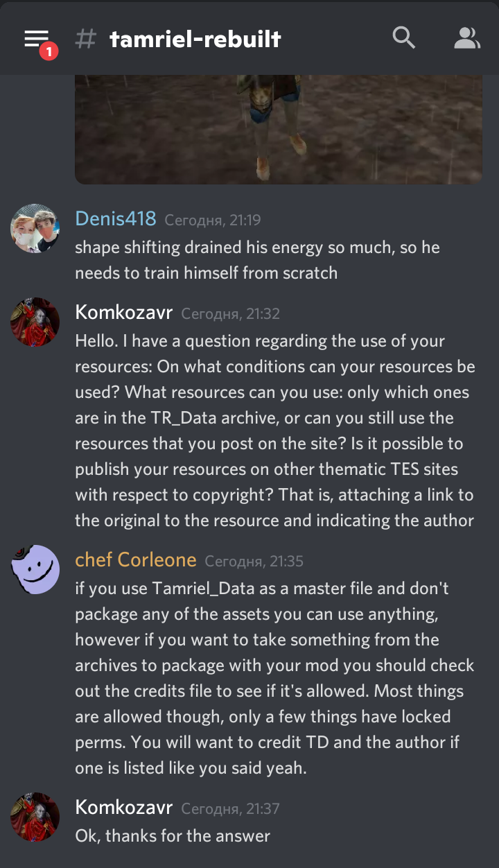
Task: Open Komkozavr's avatar beside the question
Action: 35,322
